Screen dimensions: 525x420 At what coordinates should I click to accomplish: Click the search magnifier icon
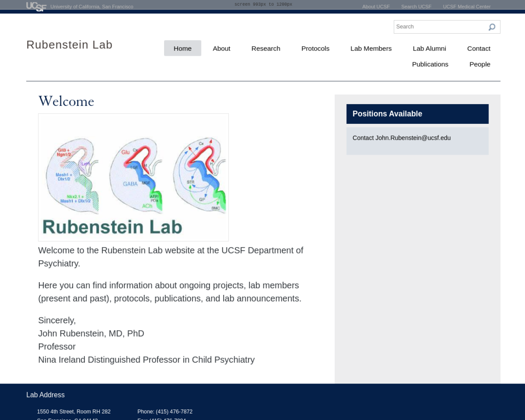point(492,27)
